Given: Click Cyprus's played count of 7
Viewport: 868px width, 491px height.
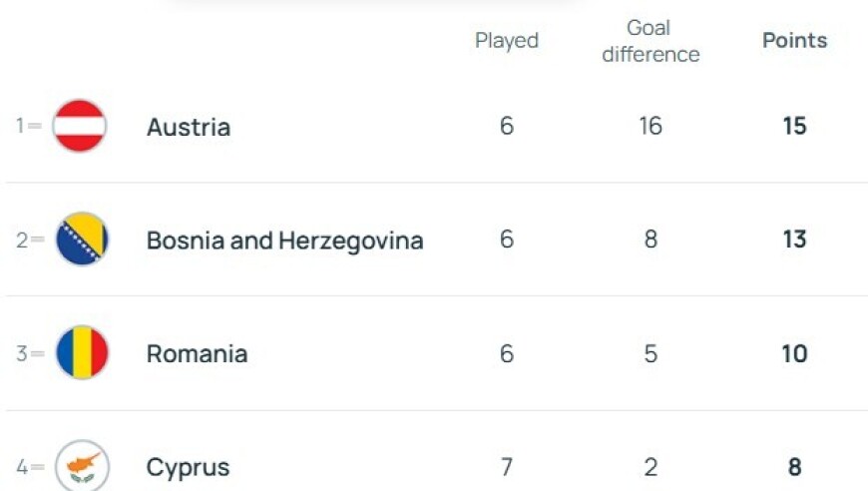Looking at the screenshot, I should (x=507, y=467).
